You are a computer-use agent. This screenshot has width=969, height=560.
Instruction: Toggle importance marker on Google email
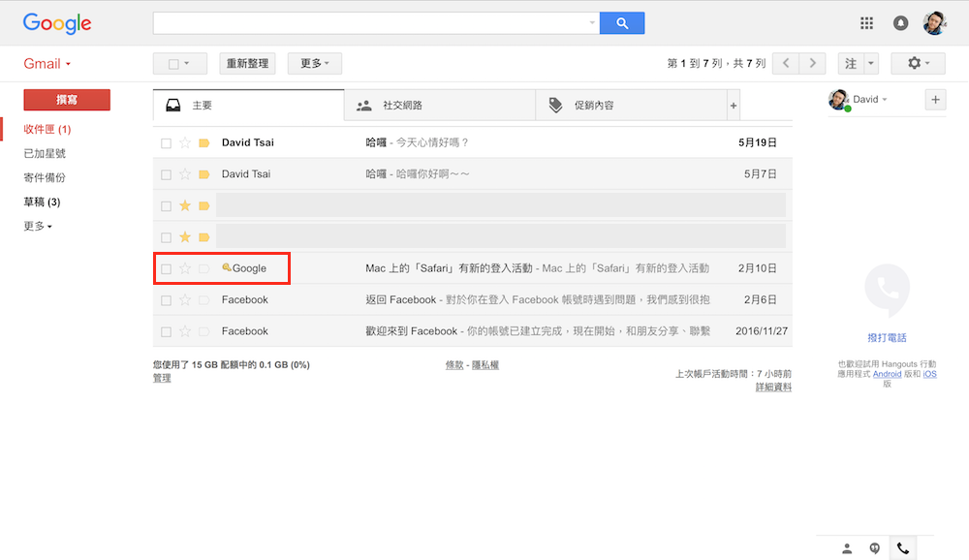203,268
